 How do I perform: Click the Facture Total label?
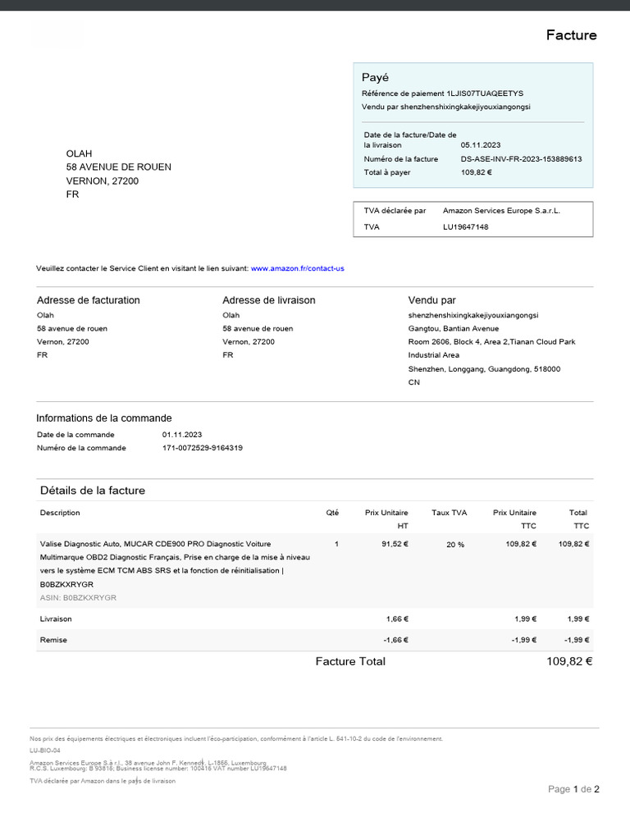click(350, 662)
